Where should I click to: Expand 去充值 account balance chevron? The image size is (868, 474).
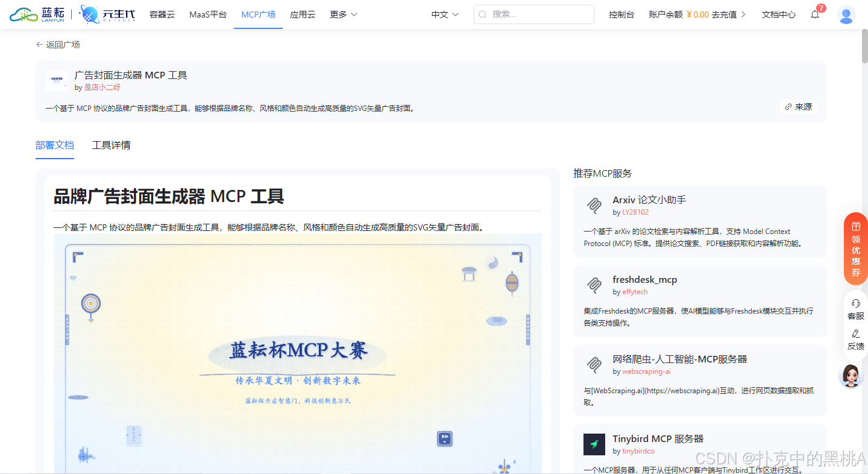[x=743, y=14]
